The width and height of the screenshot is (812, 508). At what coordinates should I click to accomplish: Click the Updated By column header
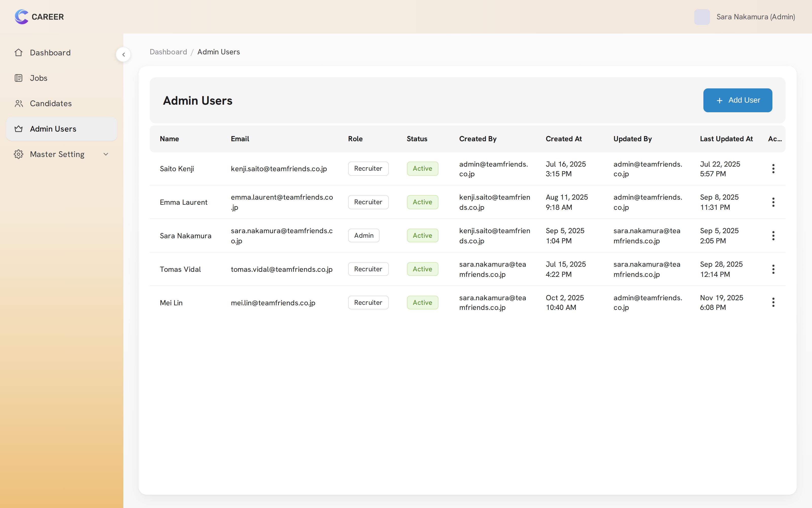click(633, 139)
